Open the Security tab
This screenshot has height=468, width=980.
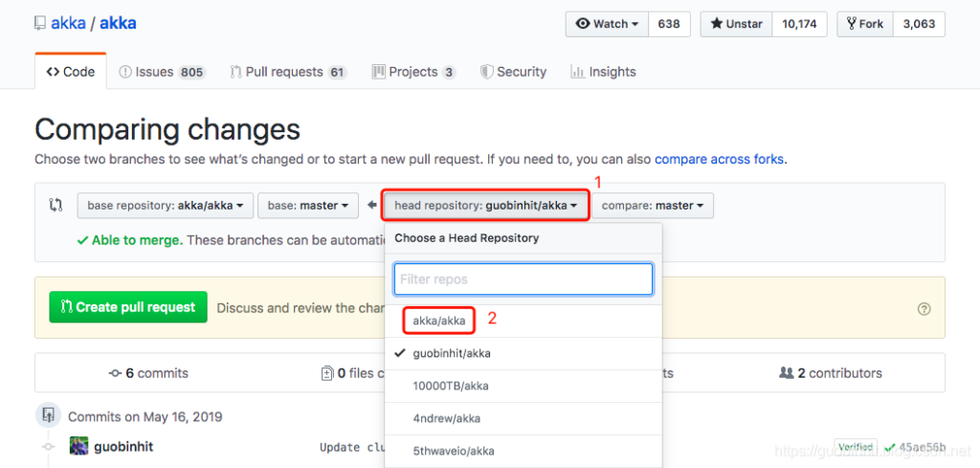pos(513,72)
